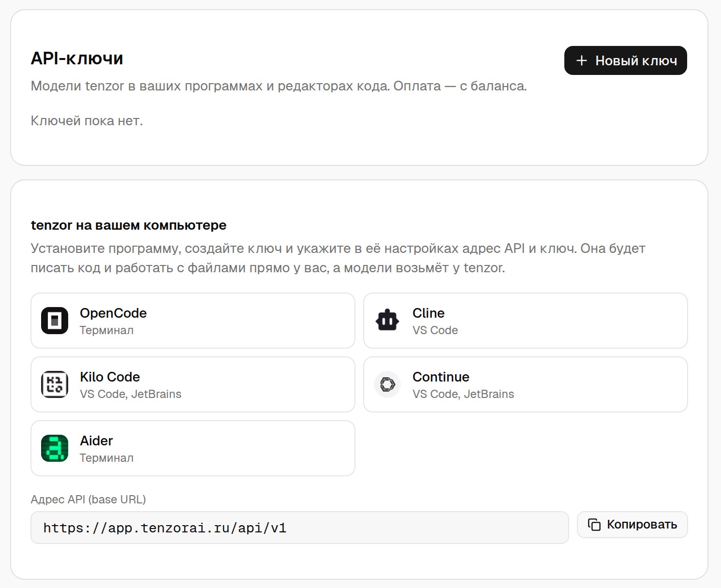Click the Kilo Code logo icon
This screenshot has height=588, width=721.
[x=55, y=384]
